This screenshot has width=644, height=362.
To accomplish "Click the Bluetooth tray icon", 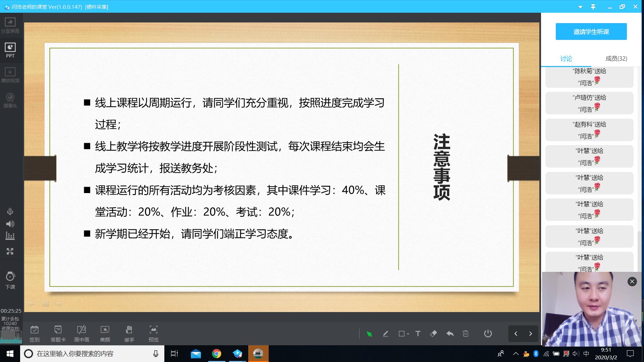I will [x=536, y=354].
